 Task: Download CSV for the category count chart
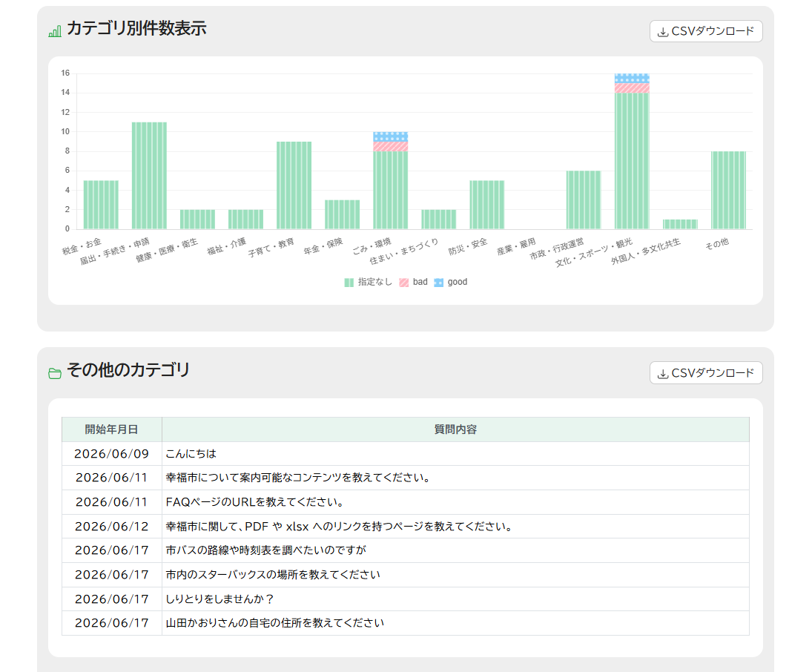click(706, 31)
